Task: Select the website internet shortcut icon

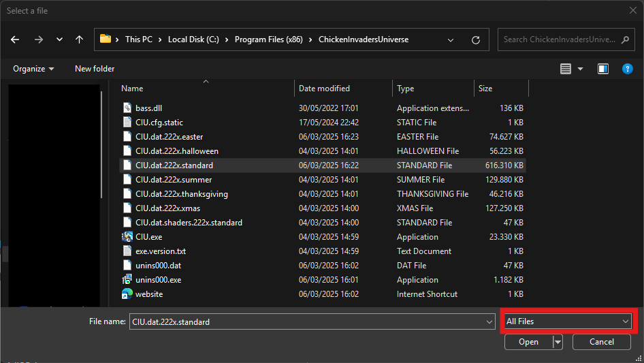Action: tap(127, 294)
